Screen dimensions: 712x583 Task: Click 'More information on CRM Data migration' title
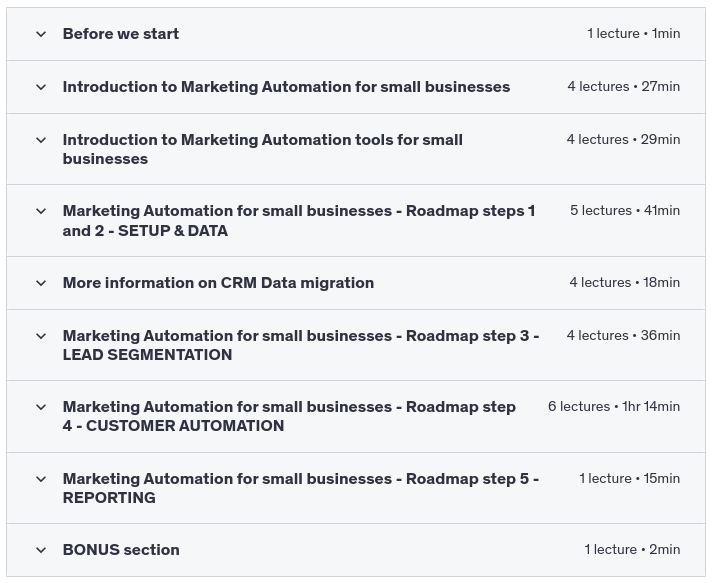point(218,283)
